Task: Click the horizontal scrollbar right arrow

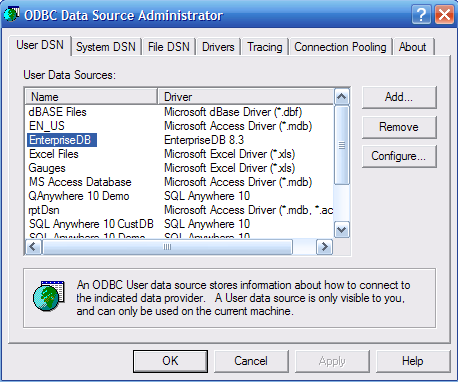Action: pos(324,247)
